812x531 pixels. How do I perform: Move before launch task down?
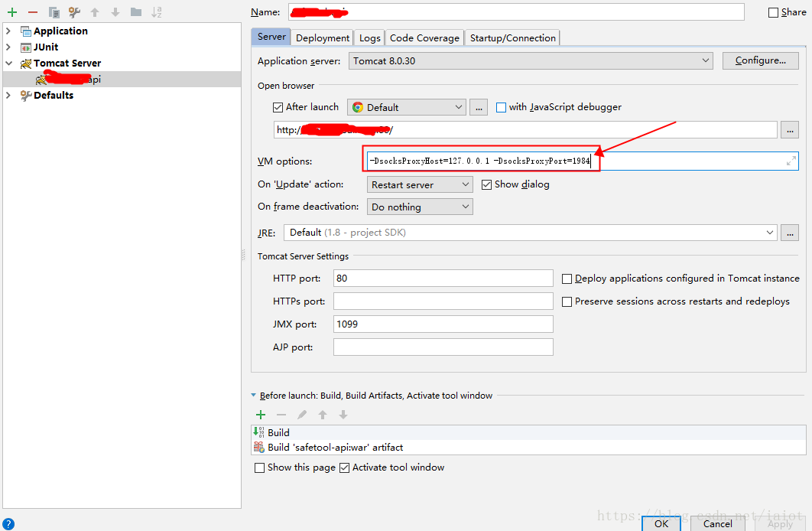pos(343,415)
